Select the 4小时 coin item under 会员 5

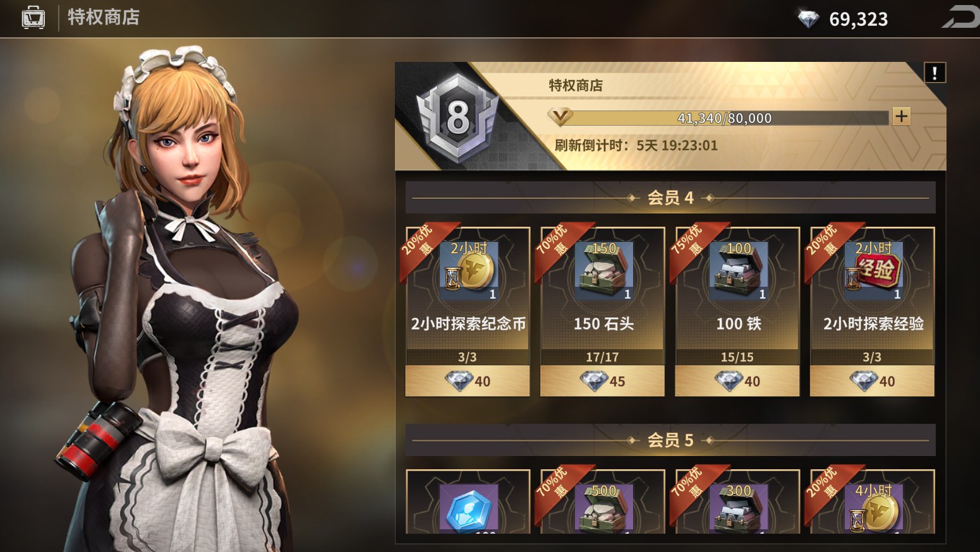pos(873,509)
